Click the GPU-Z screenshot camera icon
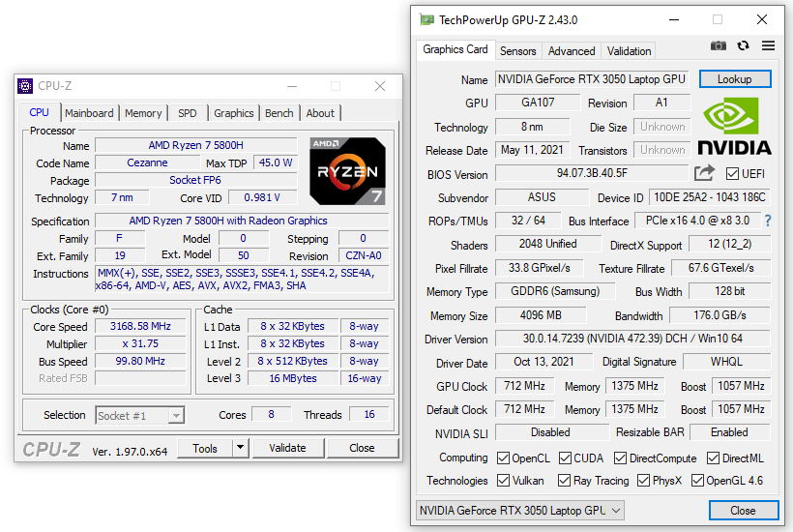The height and width of the screenshot is (532, 793). [718, 45]
